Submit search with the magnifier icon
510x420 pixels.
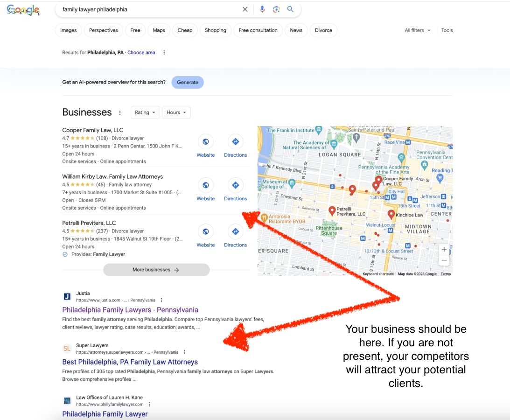[290, 9]
